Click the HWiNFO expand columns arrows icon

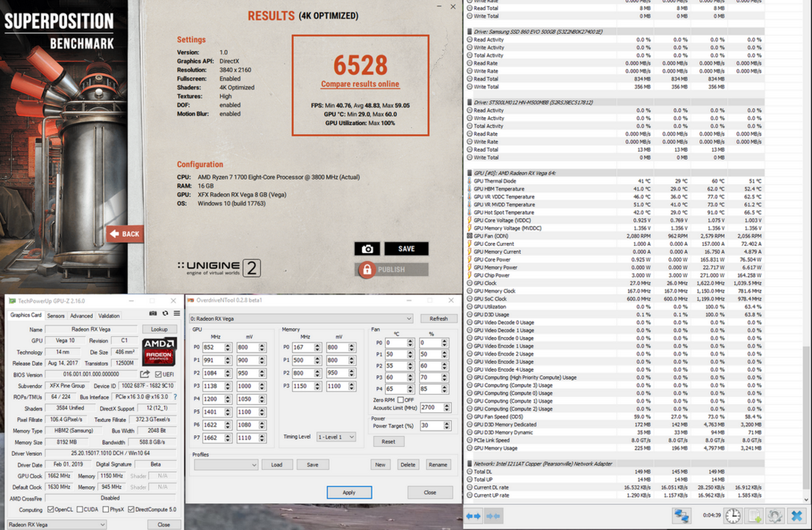(473, 515)
